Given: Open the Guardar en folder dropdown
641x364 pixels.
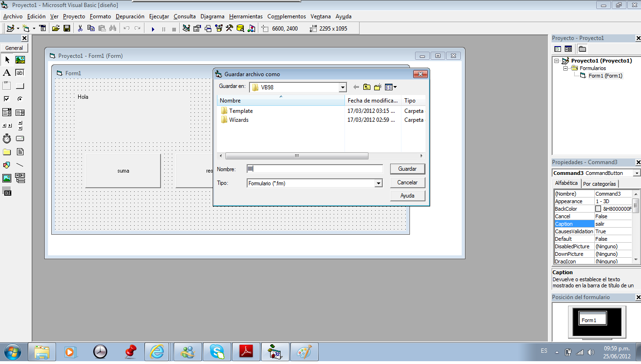Looking at the screenshot, I should tap(342, 87).
